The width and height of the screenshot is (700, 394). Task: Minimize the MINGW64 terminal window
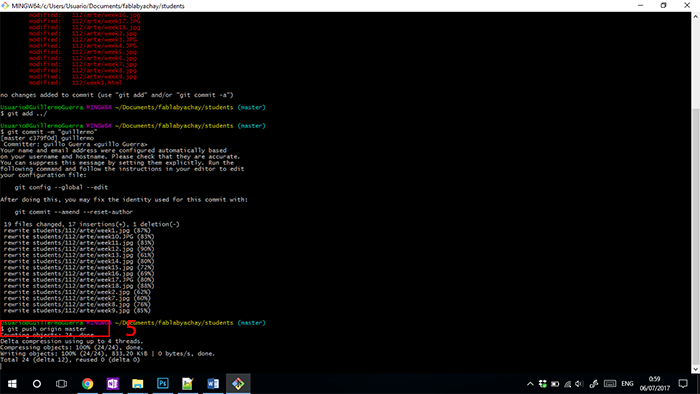641,6
